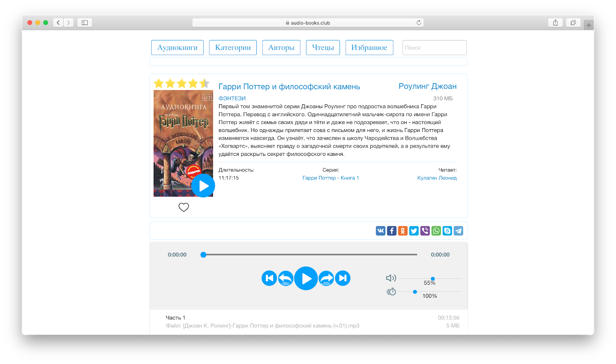Share the book via WhatsApp
This screenshot has height=364, width=616.
436,231
